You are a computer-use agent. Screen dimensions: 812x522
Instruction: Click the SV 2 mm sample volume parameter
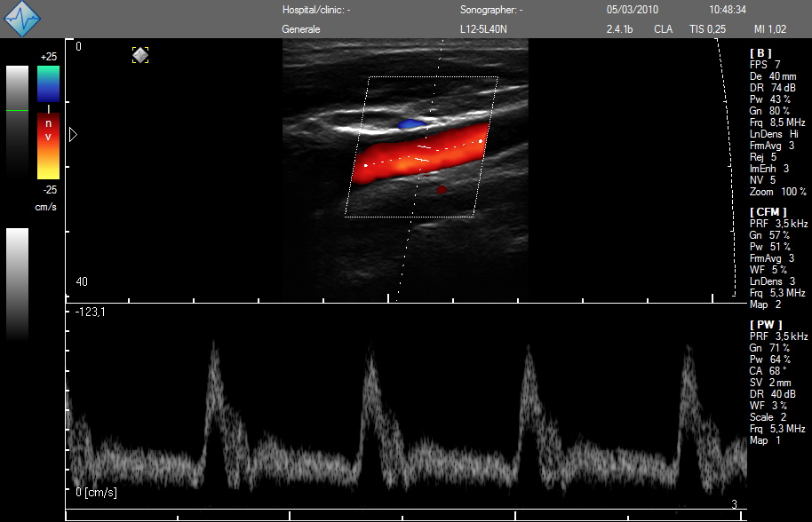(x=770, y=383)
